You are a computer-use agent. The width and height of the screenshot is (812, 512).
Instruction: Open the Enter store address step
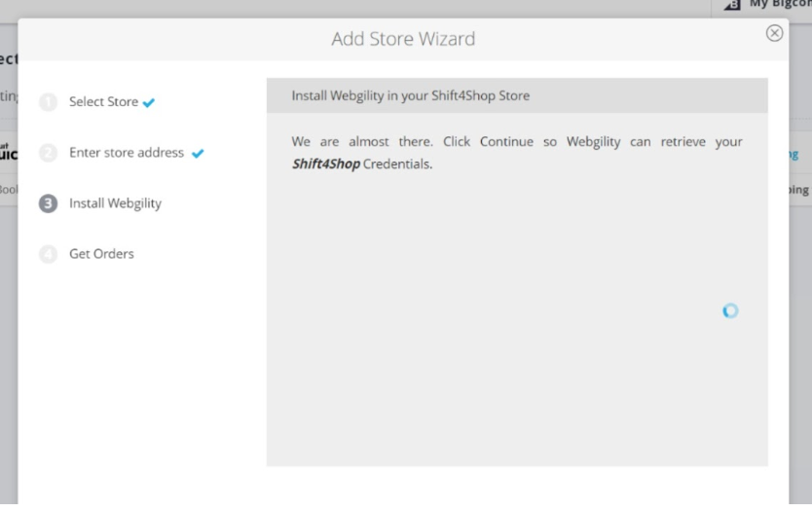[x=127, y=152]
